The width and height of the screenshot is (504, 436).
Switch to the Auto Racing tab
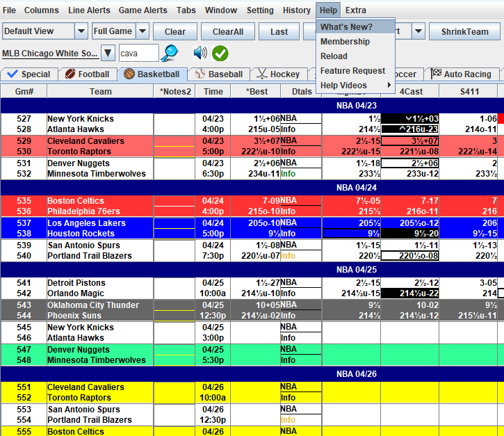click(462, 74)
